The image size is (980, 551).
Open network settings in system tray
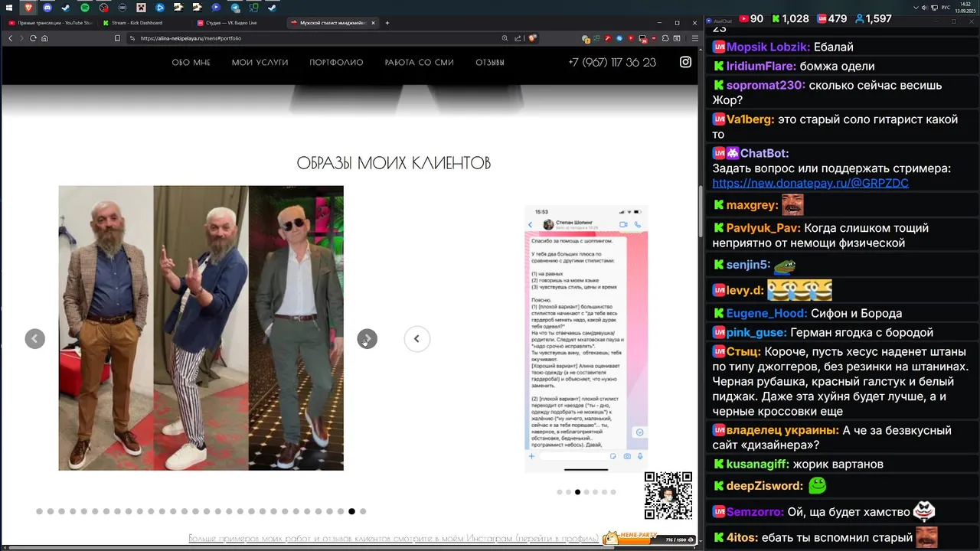tap(934, 7)
